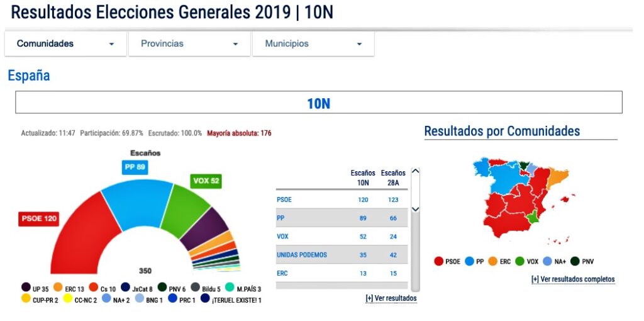
Task: Click the scroll up arrow beside results table
Action: (415, 171)
